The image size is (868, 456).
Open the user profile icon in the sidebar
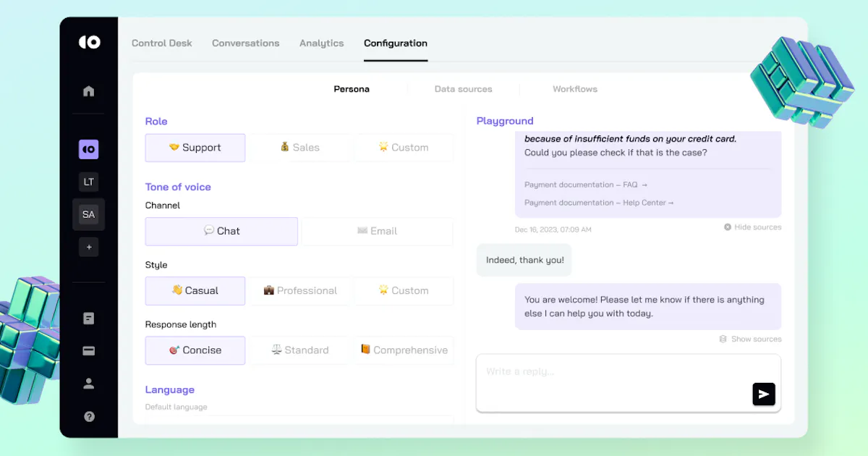tap(89, 384)
